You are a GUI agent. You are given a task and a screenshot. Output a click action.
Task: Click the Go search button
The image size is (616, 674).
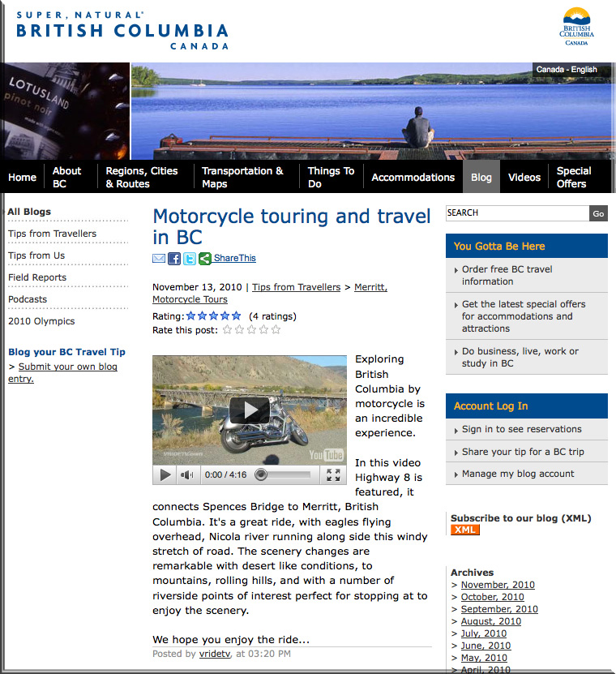click(598, 213)
